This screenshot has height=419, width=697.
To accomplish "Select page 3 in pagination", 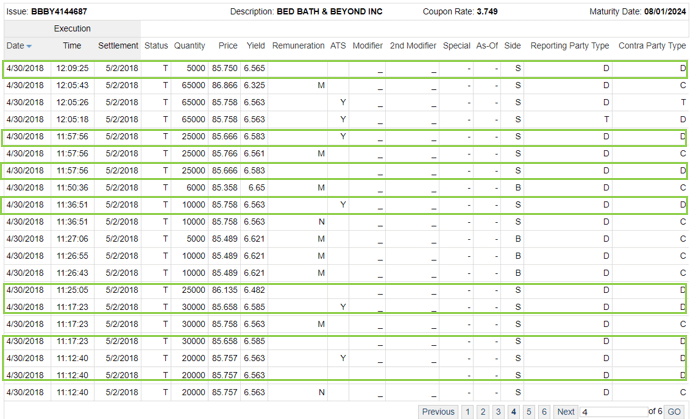I will (x=498, y=411).
